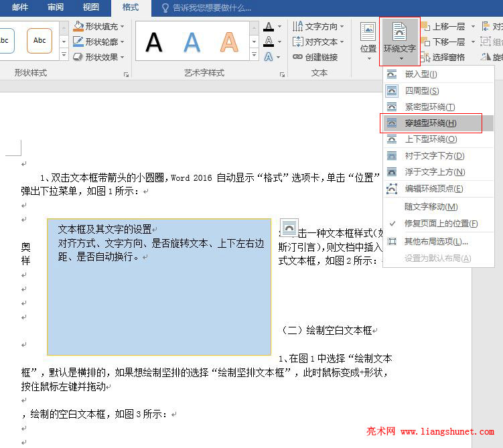Choose Tight wrapping 紧密型环绕(T)
This screenshot has height=448, width=503.
click(x=439, y=106)
